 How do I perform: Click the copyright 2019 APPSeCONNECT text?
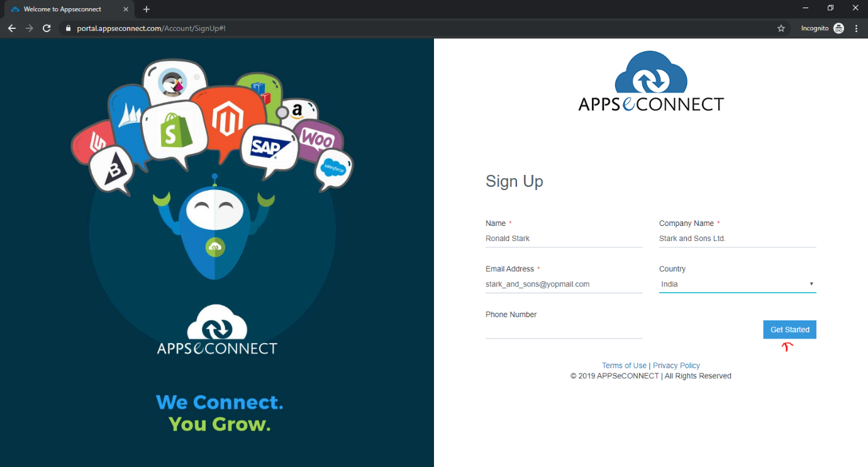[651, 376]
